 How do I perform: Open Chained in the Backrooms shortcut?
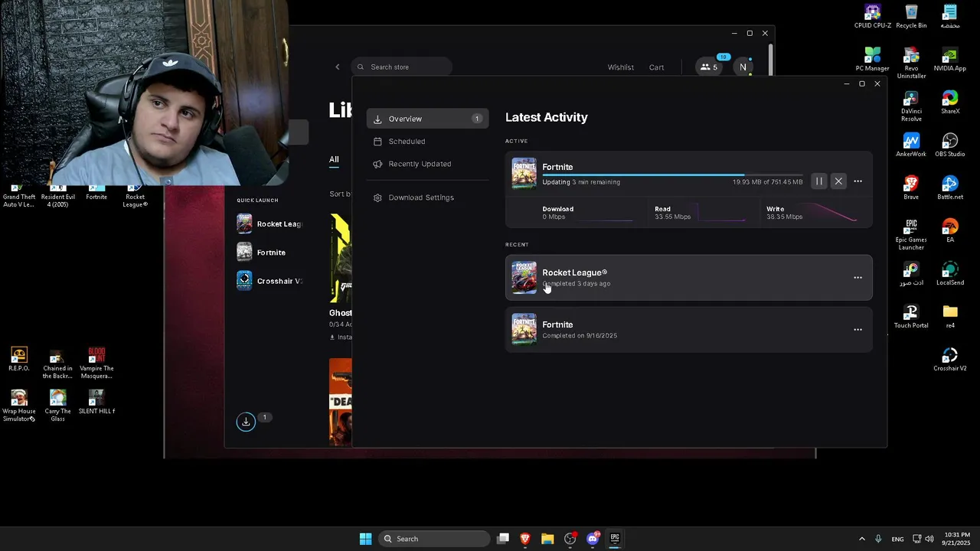tap(57, 363)
